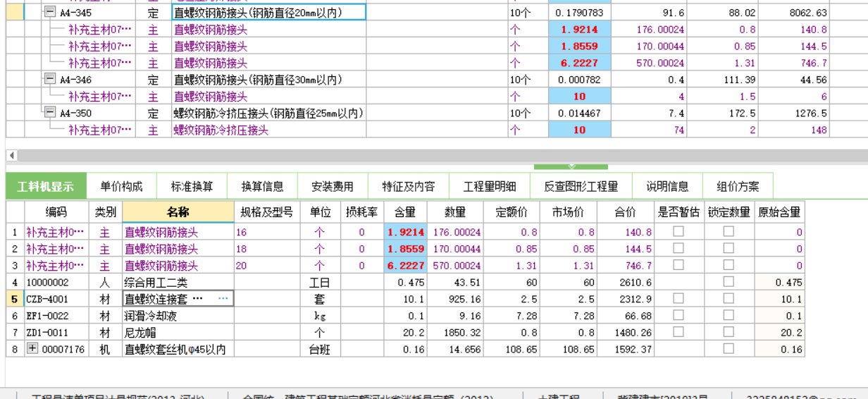Select 直螺纹套丝机φ45以内 name cell
The width and height of the screenshot is (868, 399).
(x=178, y=349)
